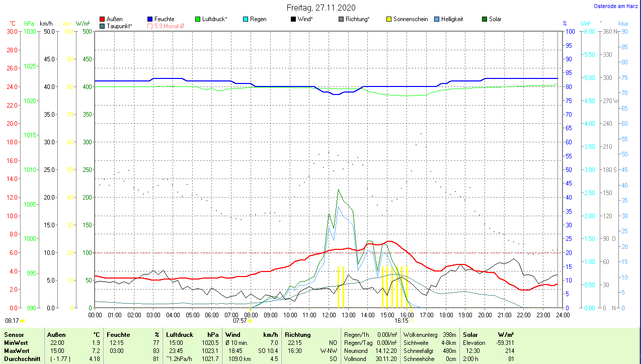
Task: Click the sunrise icon next to 07:57
Action: point(250,320)
